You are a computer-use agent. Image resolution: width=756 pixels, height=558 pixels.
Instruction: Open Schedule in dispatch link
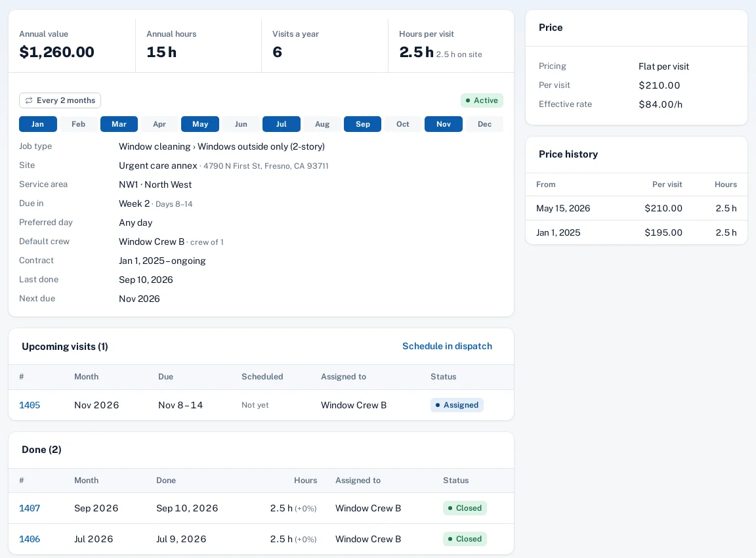447,346
